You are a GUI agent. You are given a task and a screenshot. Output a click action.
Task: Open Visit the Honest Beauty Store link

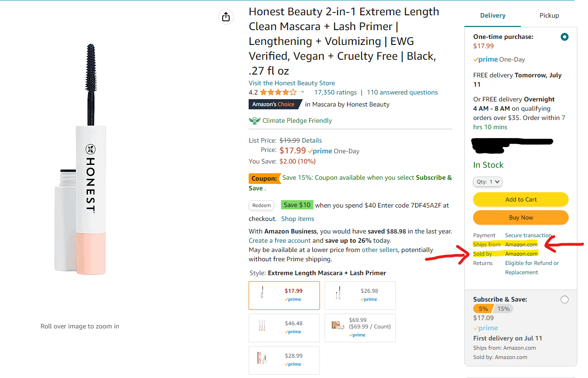tap(292, 83)
